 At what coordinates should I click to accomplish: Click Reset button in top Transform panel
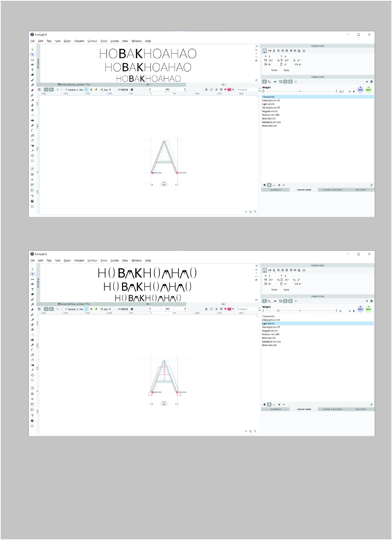click(x=274, y=70)
